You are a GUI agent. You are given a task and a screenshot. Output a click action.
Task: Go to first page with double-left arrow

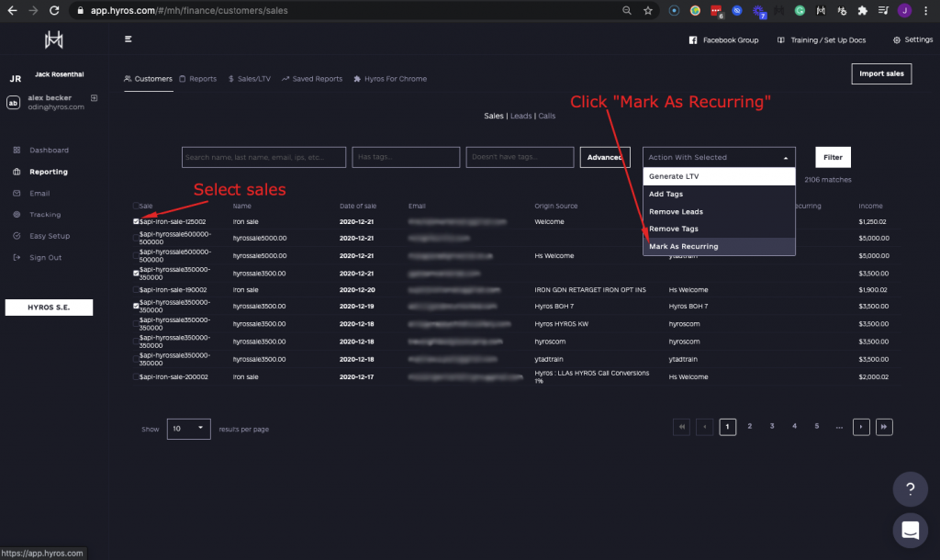click(x=682, y=427)
